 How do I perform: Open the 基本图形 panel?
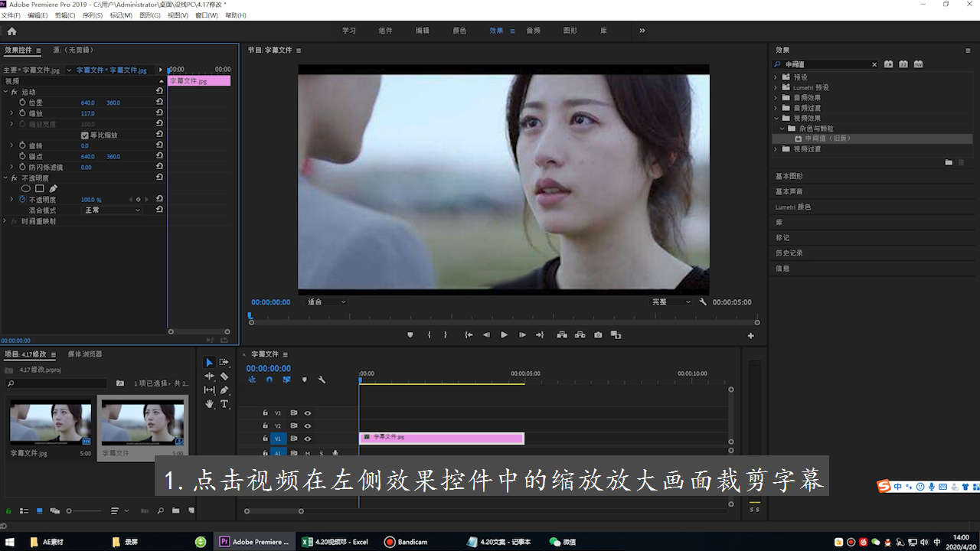click(x=789, y=176)
